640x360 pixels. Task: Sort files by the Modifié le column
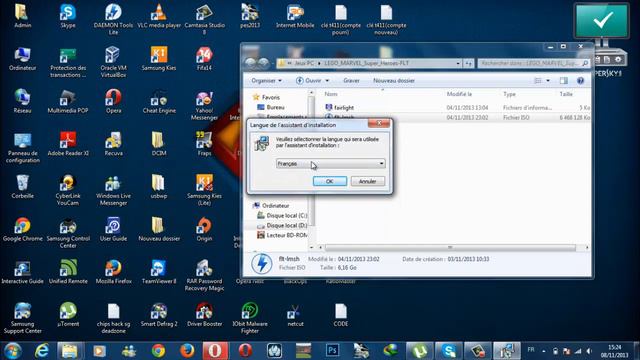[459, 94]
